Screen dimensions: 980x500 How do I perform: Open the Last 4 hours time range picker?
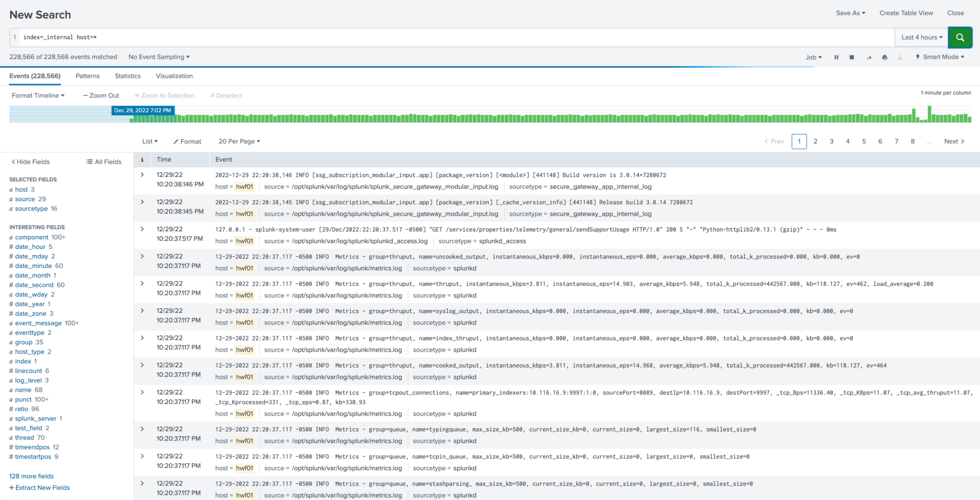920,37
